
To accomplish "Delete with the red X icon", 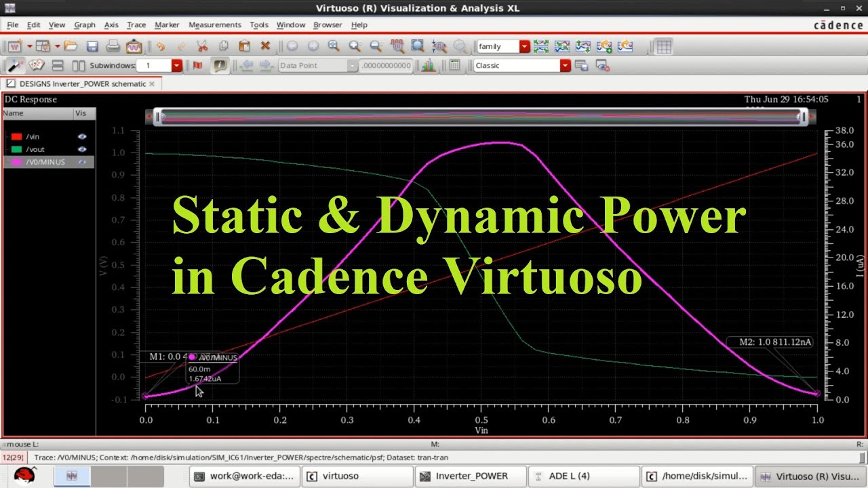I will [x=265, y=46].
